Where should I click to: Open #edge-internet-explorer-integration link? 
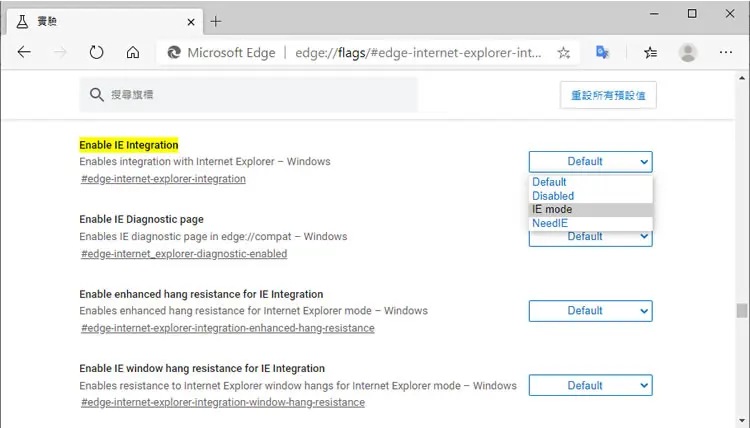[163, 179]
